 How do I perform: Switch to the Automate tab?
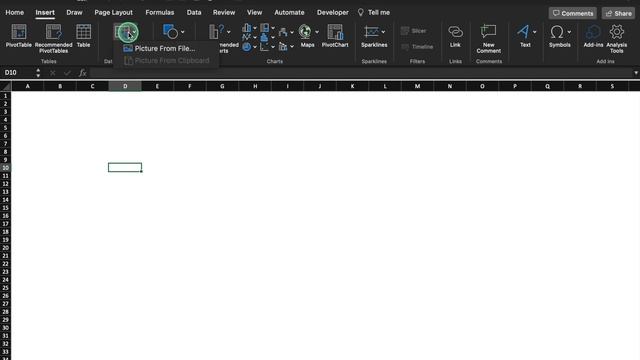point(289,13)
